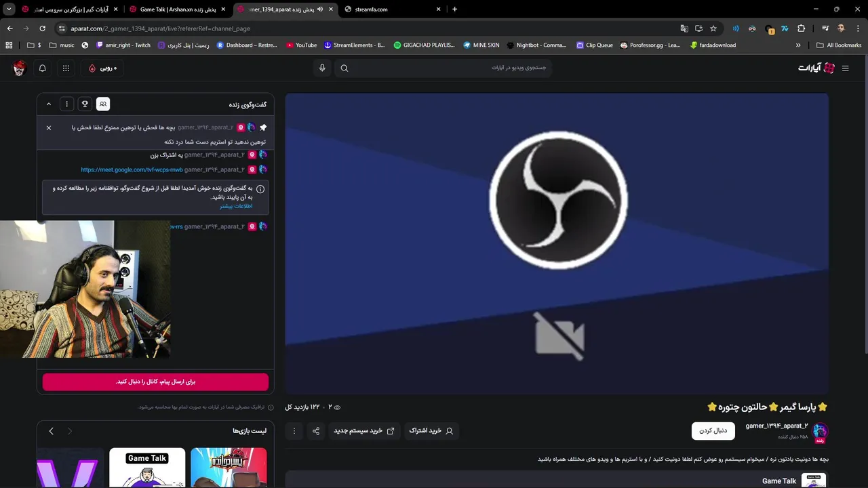Viewport: 868px width, 488px height.
Task: Open the apps grid icon in header
Action: [x=66, y=68]
